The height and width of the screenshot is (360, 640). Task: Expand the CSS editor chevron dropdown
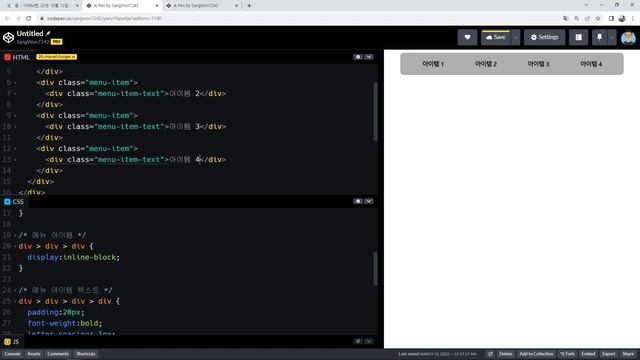(x=369, y=201)
